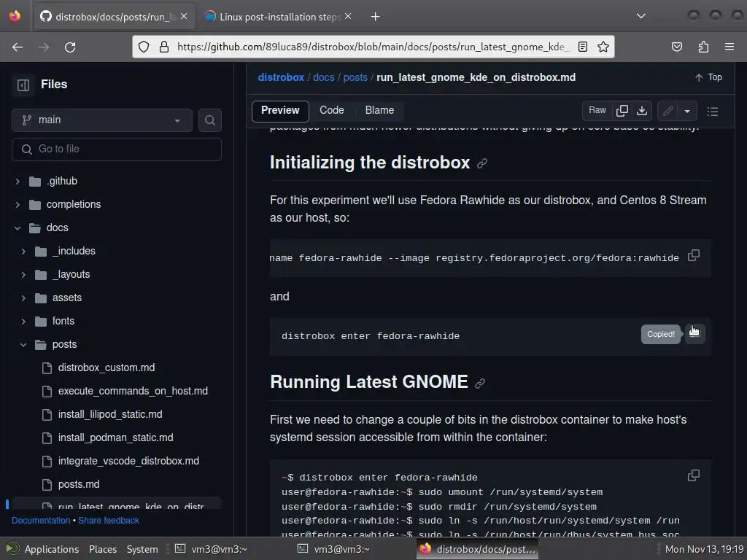
Task: Click the taskbar clock date
Action: click(704, 549)
